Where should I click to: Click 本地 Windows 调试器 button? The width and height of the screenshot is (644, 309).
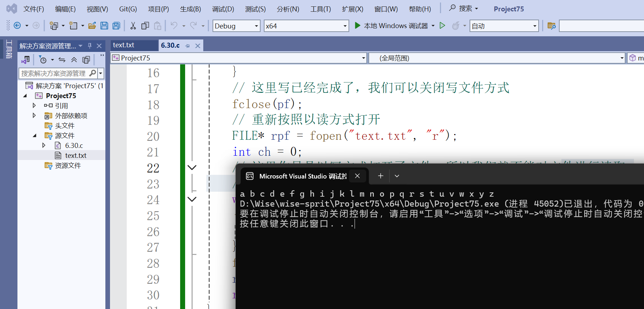click(396, 26)
